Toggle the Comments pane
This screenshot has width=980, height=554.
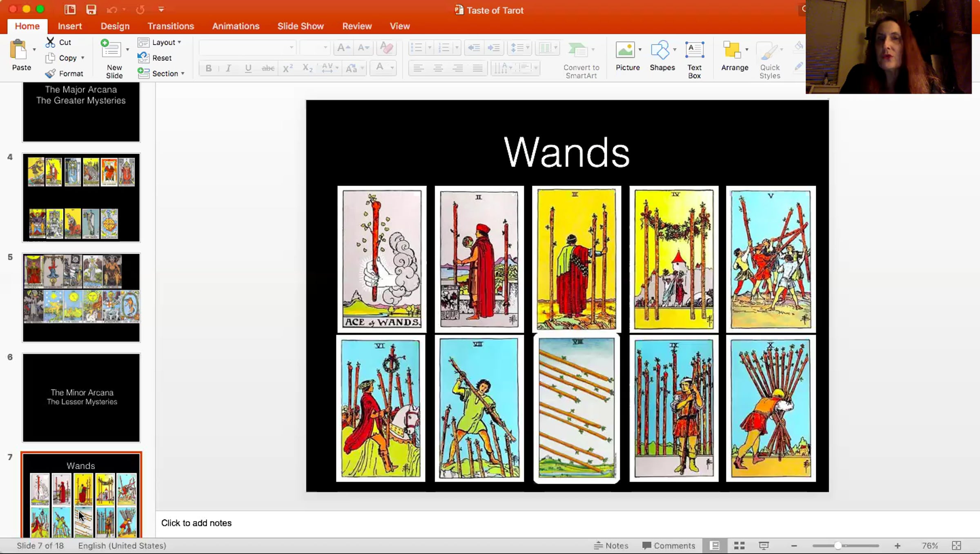tap(668, 545)
